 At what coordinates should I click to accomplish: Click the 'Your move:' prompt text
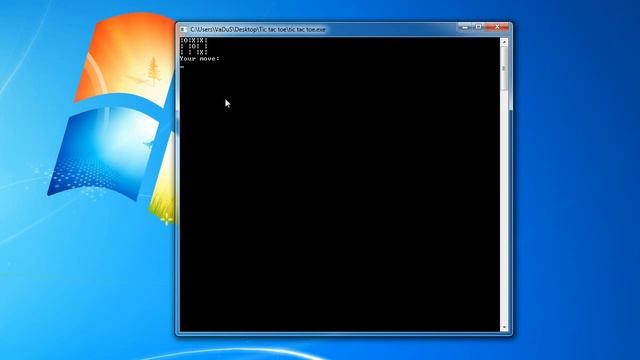point(200,59)
